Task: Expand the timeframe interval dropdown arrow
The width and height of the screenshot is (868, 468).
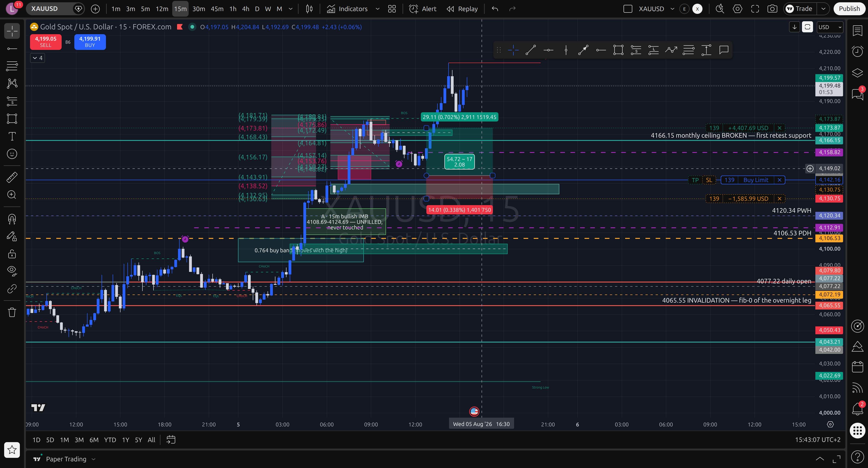Action: click(291, 9)
